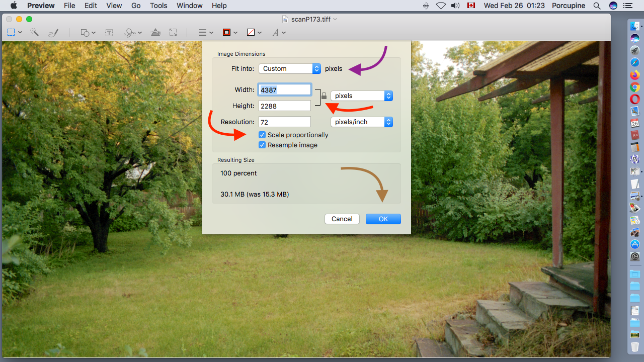
Task: Click the Adjust Size toolbar icon
Action: click(x=173, y=32)
